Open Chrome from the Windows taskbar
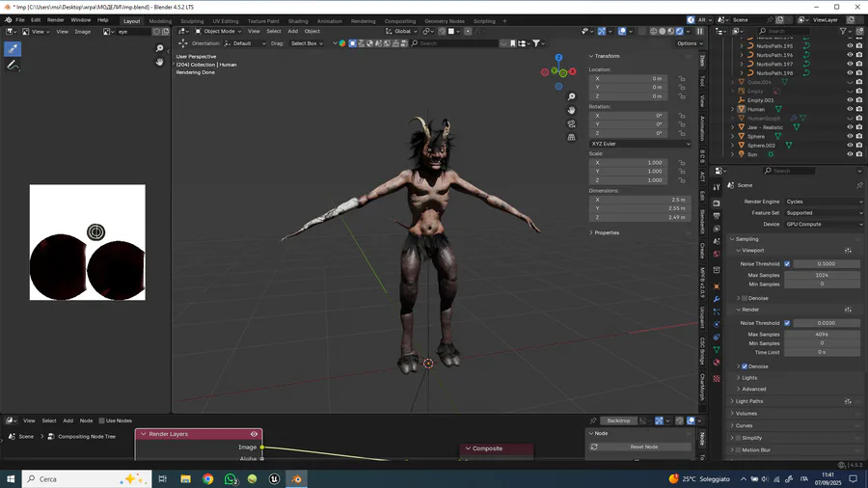 click(208, 479)
